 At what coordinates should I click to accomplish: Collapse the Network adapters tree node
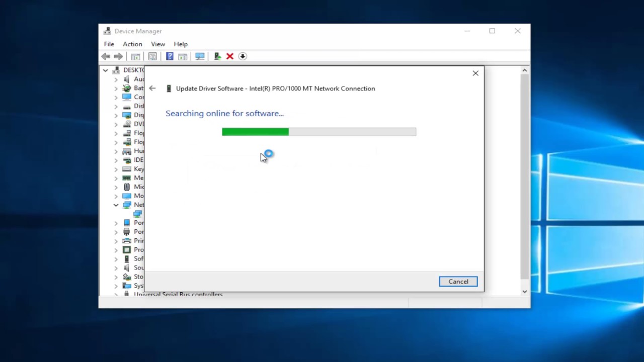[116, 205]
